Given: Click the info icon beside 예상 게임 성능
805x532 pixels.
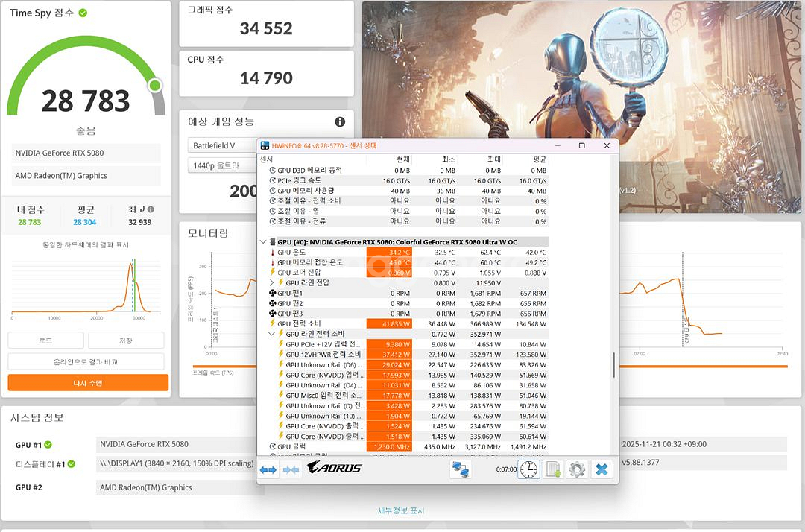Looking at the screenshot, I should (340, 121).
